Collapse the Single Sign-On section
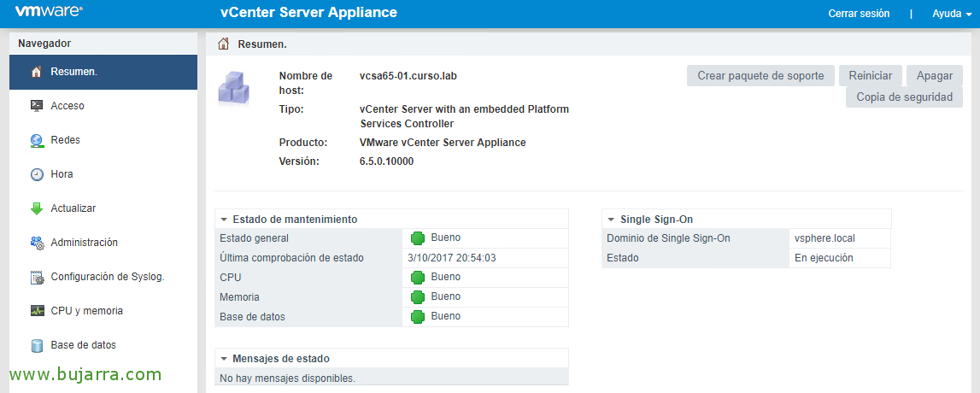 [x=611, y=220]
